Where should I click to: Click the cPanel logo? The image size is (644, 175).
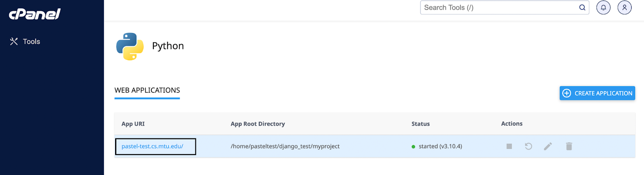pyautogui.click(x=35, y=14)
